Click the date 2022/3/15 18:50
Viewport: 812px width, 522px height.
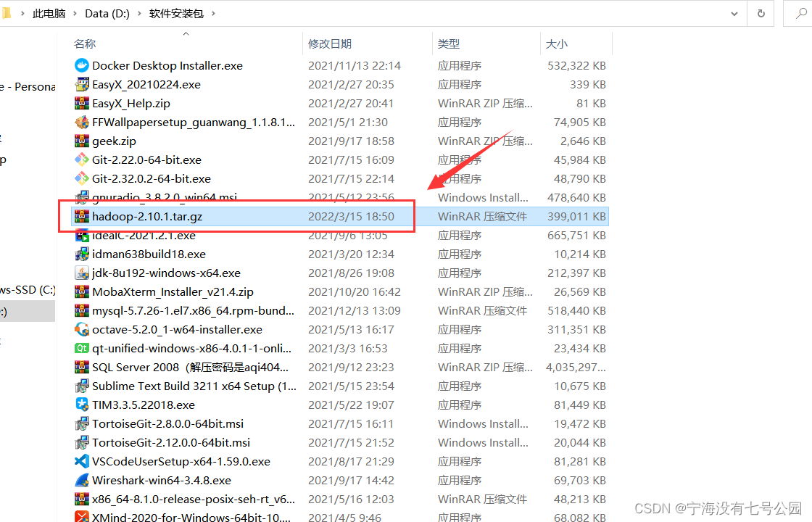click(351, 217)
